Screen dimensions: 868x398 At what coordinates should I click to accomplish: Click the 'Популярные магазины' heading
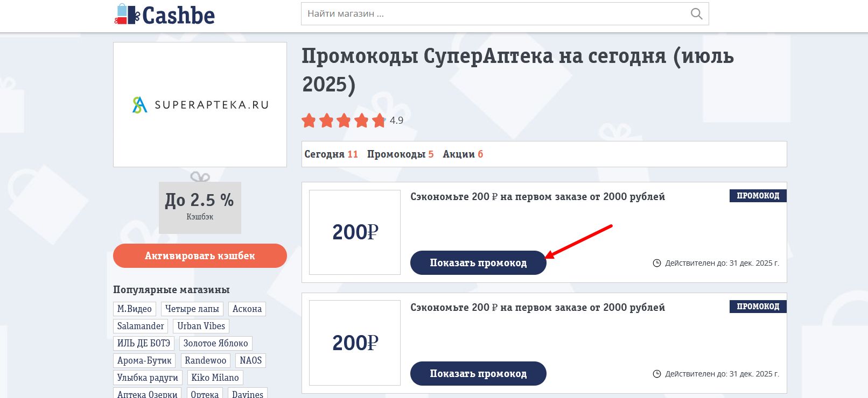tap(171, 290)
